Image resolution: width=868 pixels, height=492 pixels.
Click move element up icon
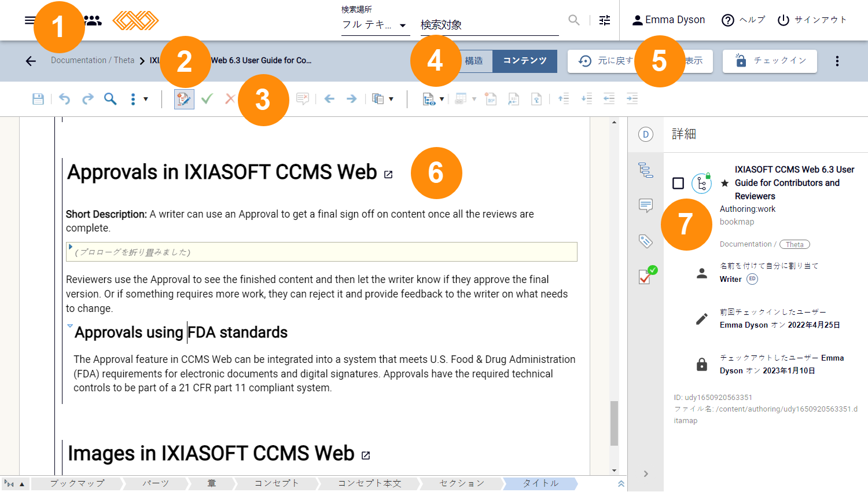pos(564,99)
